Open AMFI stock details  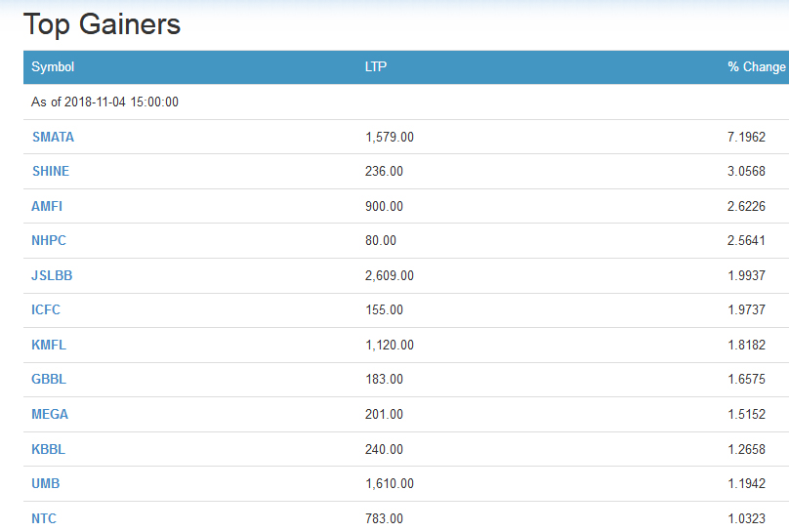click(x=47, y=206)
